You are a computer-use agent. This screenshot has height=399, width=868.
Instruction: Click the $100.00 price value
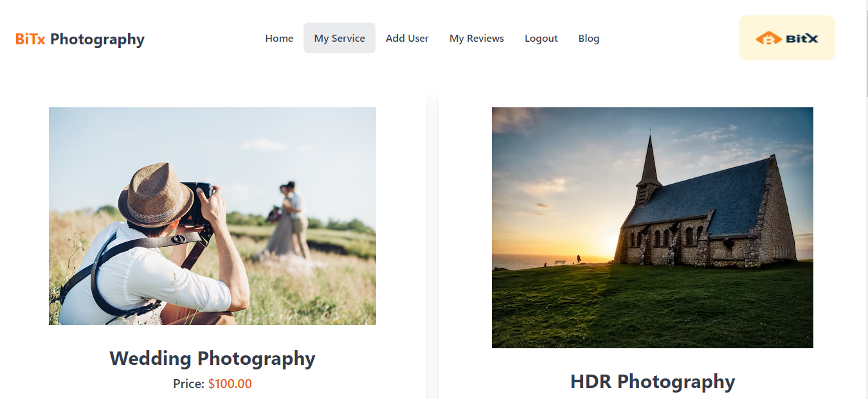(x=230, y=384)
